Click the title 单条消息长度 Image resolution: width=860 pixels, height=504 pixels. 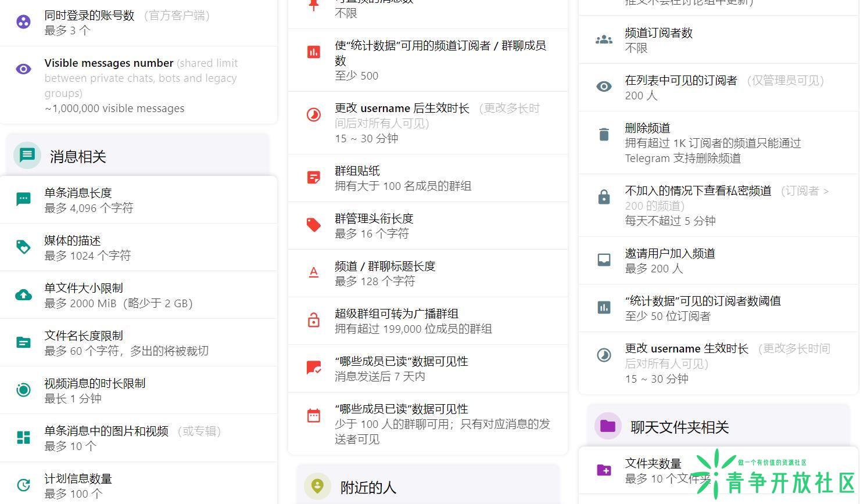[78, 193]
